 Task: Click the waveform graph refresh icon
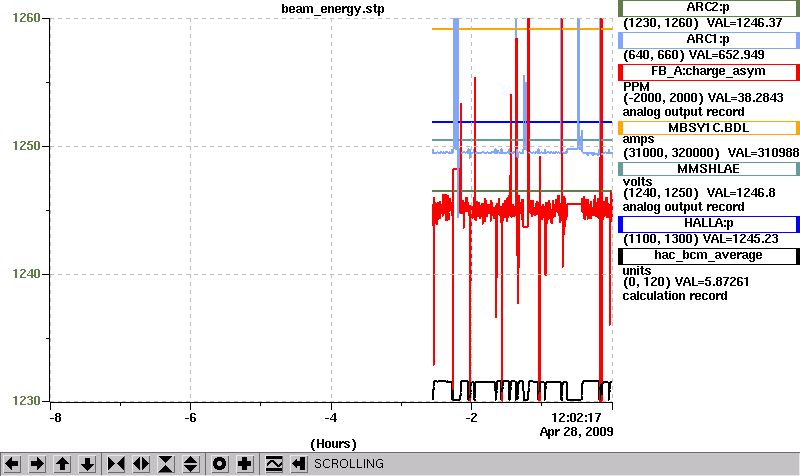274,464
